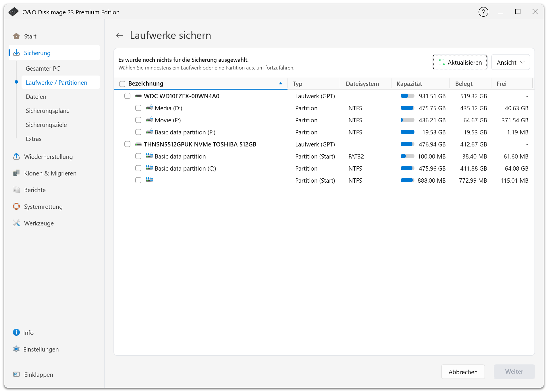Click the unnamed 888.00 MB partition icon
Viewport: 548px width, 392px height.
pos(149,180)
